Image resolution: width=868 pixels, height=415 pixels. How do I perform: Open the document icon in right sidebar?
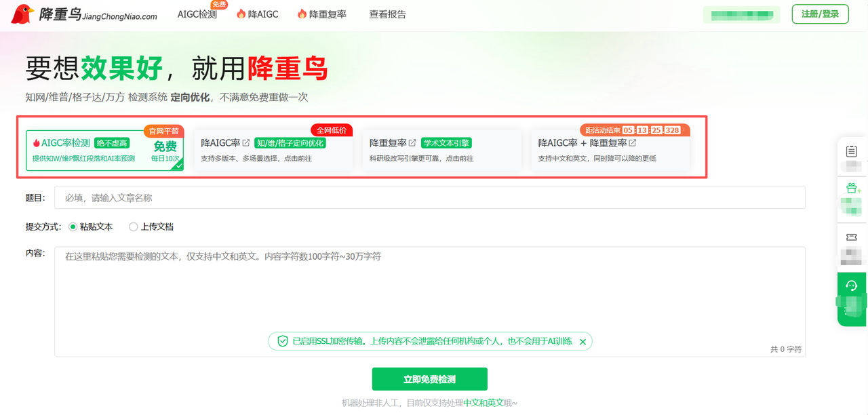click(x=852, y=151)
